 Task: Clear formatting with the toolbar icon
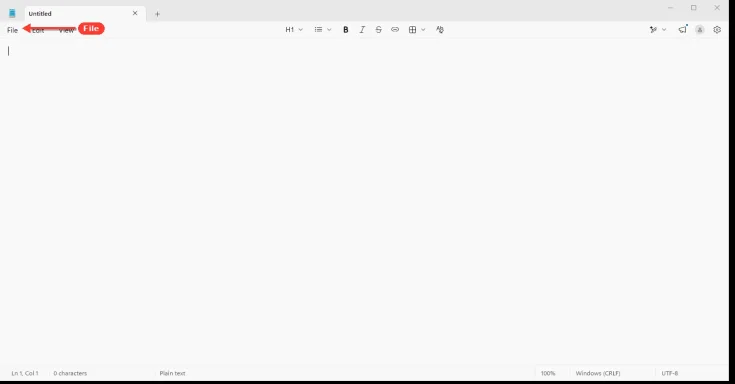440,30
